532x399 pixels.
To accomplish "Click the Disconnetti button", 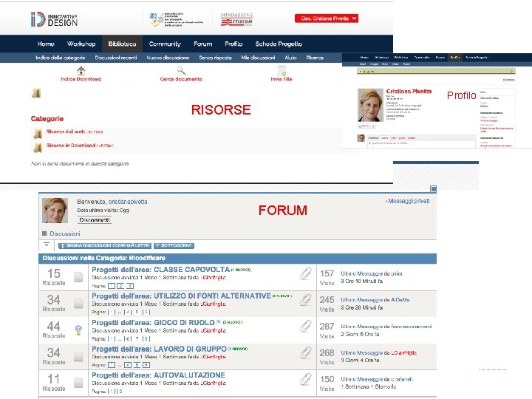I will click(x=95, y=220).
